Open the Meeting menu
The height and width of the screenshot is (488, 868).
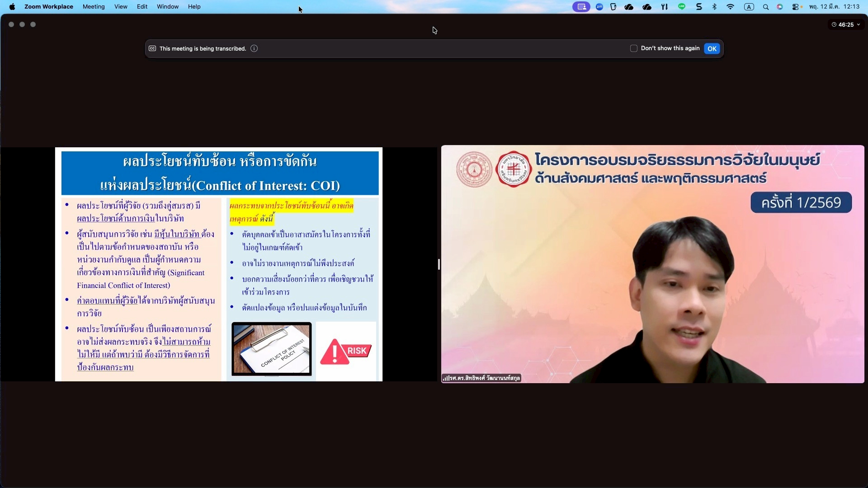point(94,7)
